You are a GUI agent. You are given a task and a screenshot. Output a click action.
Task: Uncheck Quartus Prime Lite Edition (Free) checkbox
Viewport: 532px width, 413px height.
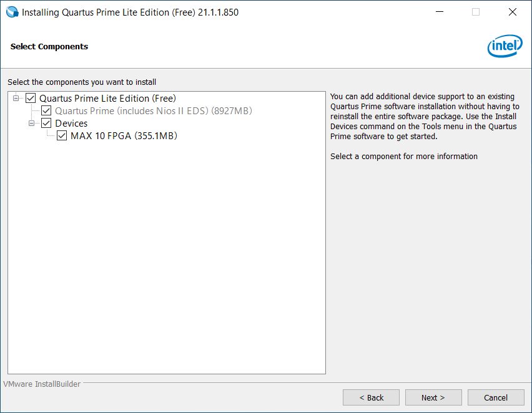(31, 99)
